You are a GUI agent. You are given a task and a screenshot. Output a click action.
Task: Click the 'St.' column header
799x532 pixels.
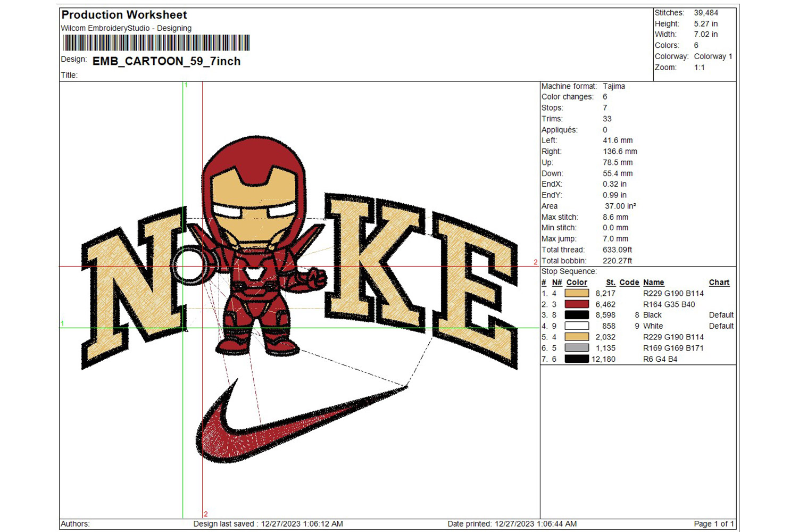(x=611, y=282)
